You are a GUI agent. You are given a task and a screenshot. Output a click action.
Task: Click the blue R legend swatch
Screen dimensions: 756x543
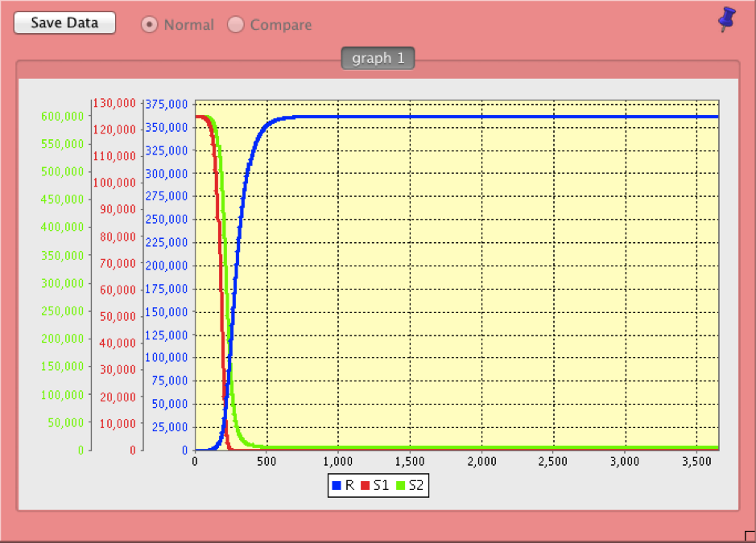coord(337,485)
